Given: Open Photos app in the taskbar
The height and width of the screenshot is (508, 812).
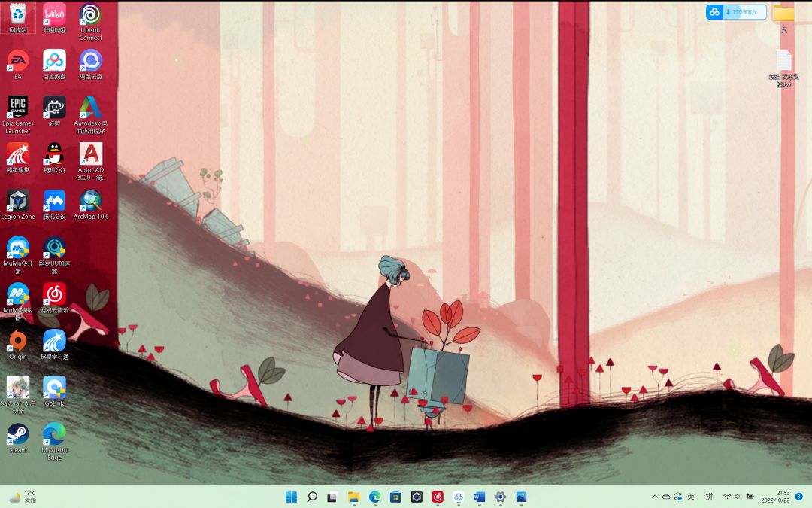Looking at the screenshot, I should [x=521, y=497].
